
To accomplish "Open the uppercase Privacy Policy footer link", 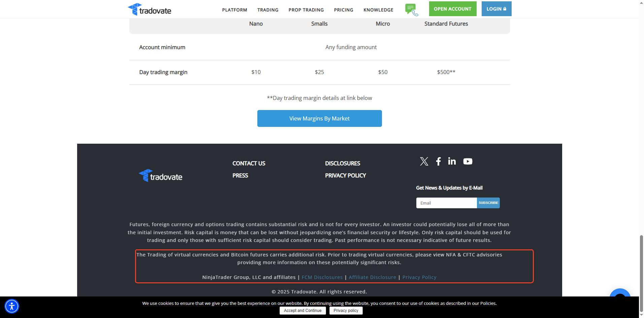I will (x=346, y=175).
